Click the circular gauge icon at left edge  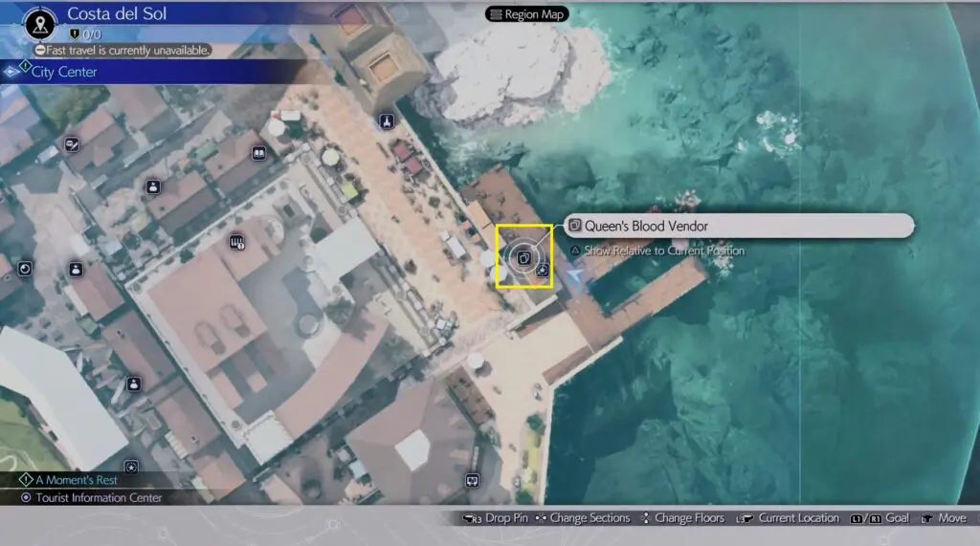coord(25,269)
